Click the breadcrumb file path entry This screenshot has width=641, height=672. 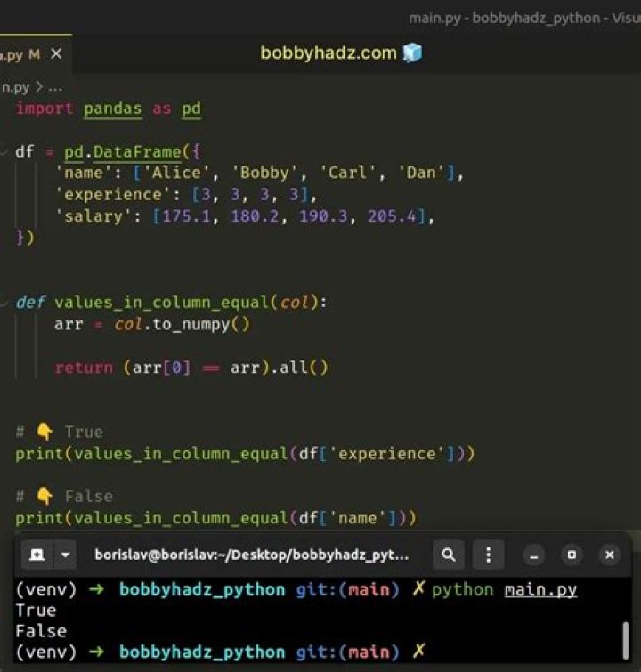[x=15, y=87]
